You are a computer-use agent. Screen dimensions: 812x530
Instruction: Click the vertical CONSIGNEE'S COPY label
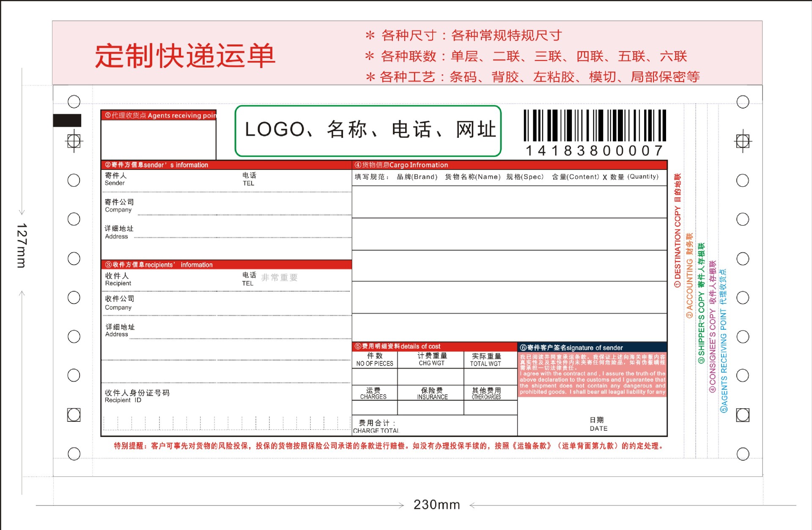(713, 326)
